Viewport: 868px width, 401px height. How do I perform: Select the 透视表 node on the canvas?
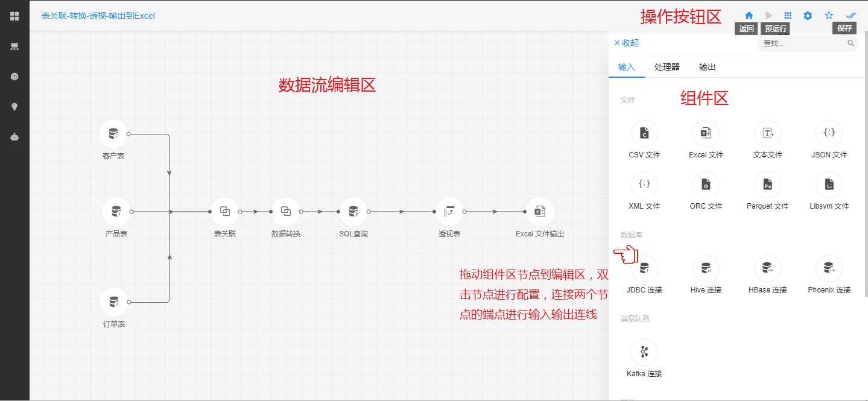[449, 211]
